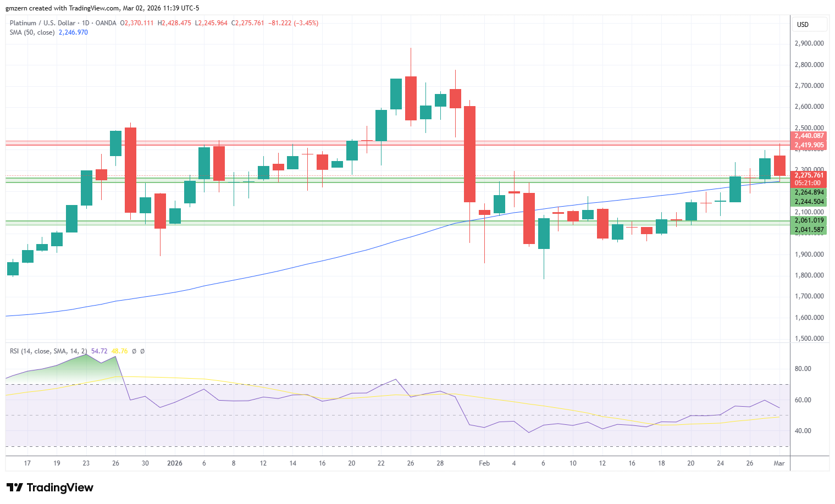Click date label 30 on time axis
This screenshot has width=835, height=504.
(x=145, y=463)
